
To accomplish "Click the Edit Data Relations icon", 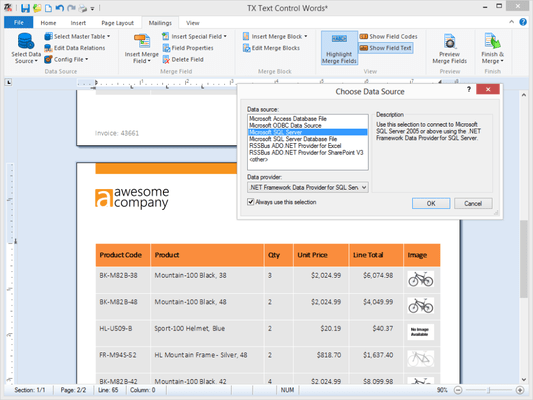I will pyautogui.click(x=48, y=48).
